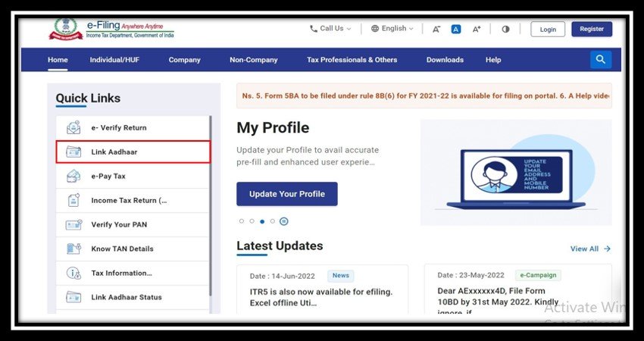This screenshot has height=341, width=644.
Task: Open the e- Verify Return quick link
Action: 133,128
